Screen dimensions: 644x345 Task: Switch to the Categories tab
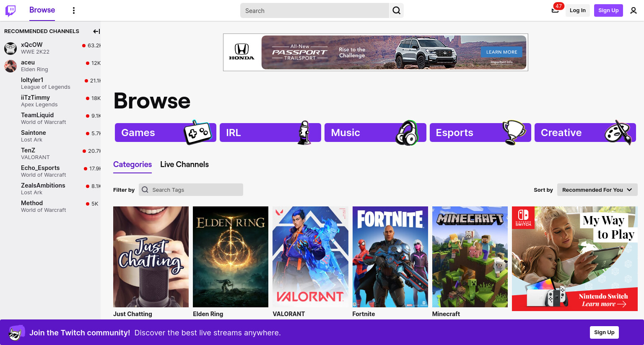132,165
